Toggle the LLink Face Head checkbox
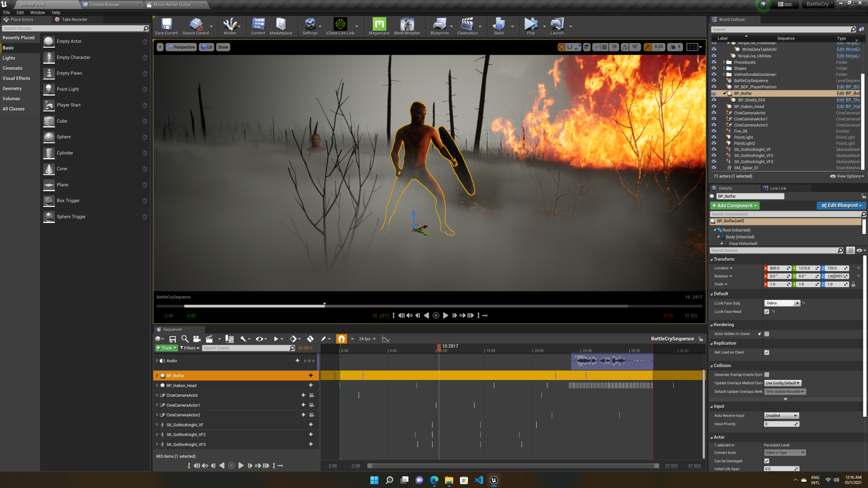 (766, 311)
